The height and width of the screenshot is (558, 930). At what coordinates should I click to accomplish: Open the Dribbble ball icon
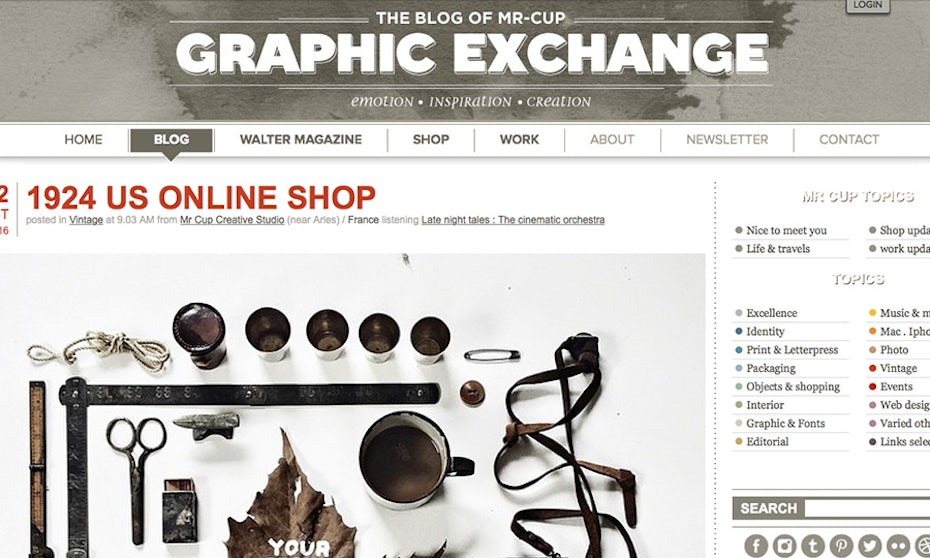tap(922, 546)
